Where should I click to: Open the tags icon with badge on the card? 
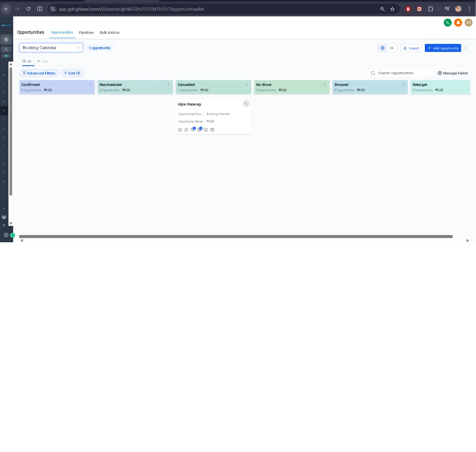(x=193, y=129)
